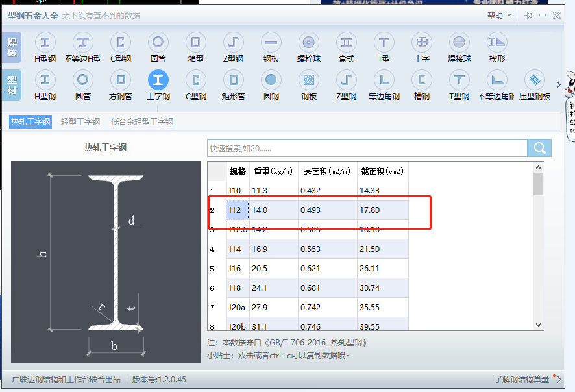Image resolution: width=575 pixels, height=392 pixels.
Task: Click the weight value 27.9
Action: coord(260,307)
